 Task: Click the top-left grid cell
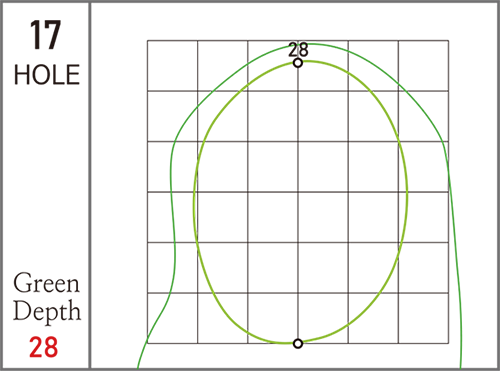click(x=173, y=66)
